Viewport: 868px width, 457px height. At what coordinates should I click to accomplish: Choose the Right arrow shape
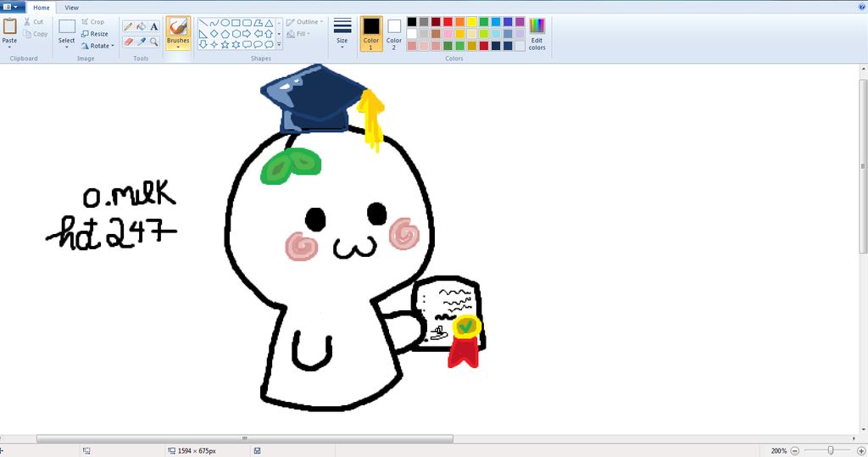tap(247, 34)
